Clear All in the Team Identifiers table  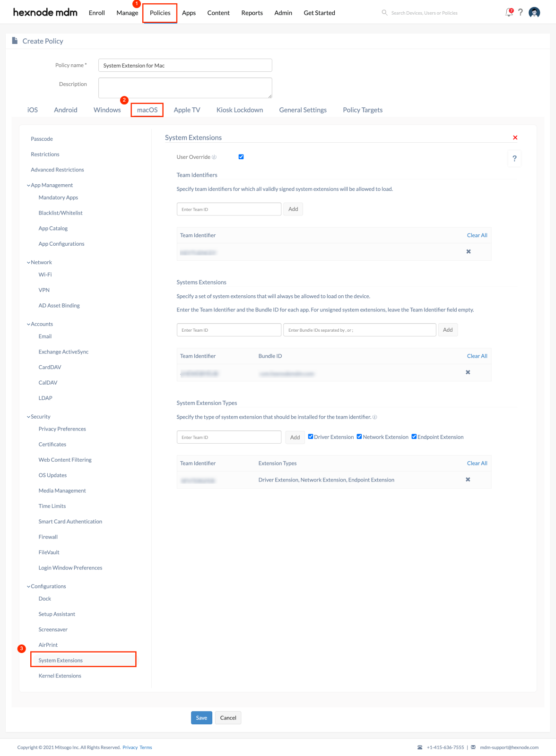pos(477,235)
